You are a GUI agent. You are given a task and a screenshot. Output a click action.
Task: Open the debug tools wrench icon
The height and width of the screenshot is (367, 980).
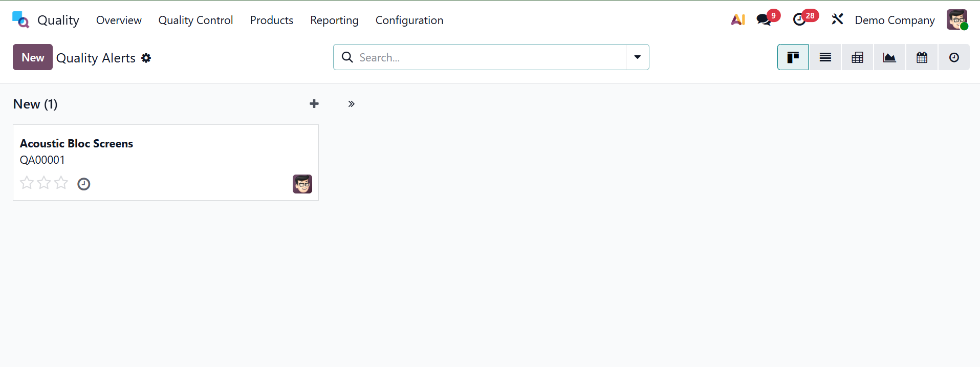pos(837,20)
